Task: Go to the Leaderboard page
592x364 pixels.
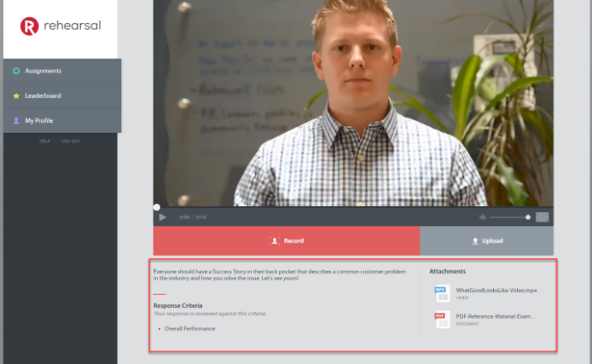Action: pos(43,95)
